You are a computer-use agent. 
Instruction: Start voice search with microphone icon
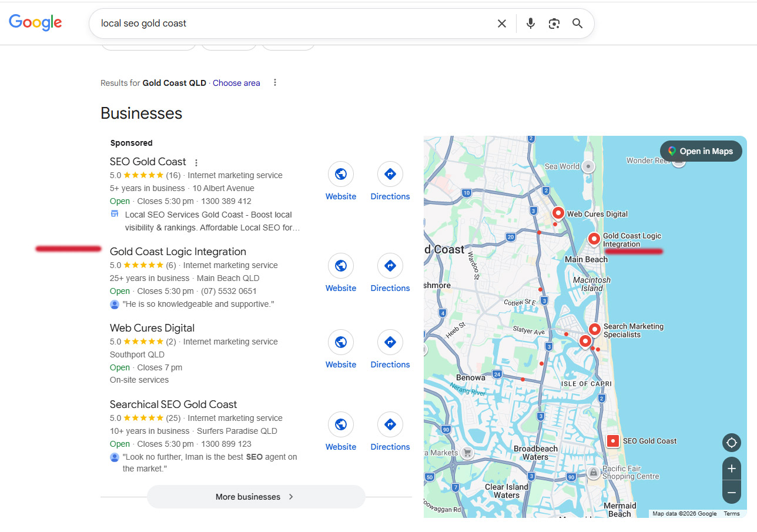tap(531, 24)
